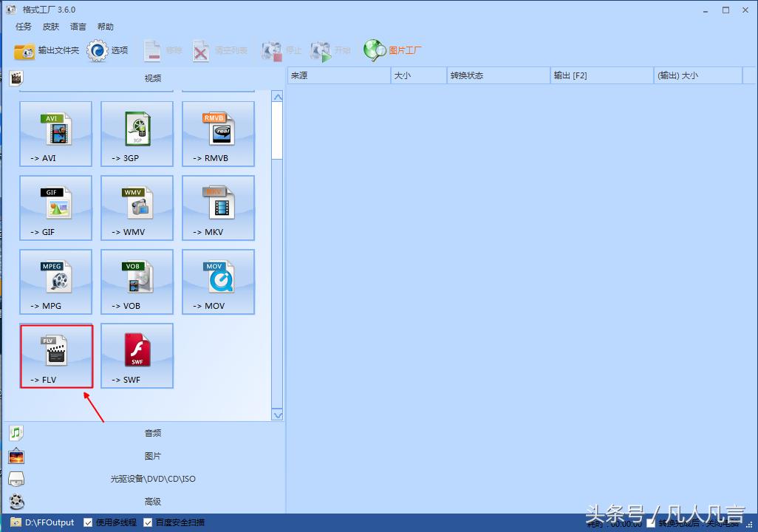Click the format list scrollbar thumb
The image size is (758, 532).
[x=278, y=131]
